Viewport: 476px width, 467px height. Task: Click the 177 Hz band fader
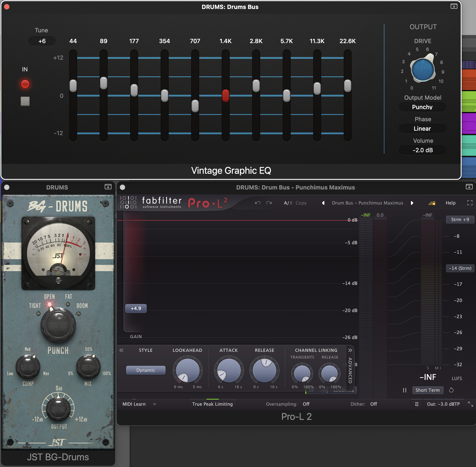tap(134, 90)
